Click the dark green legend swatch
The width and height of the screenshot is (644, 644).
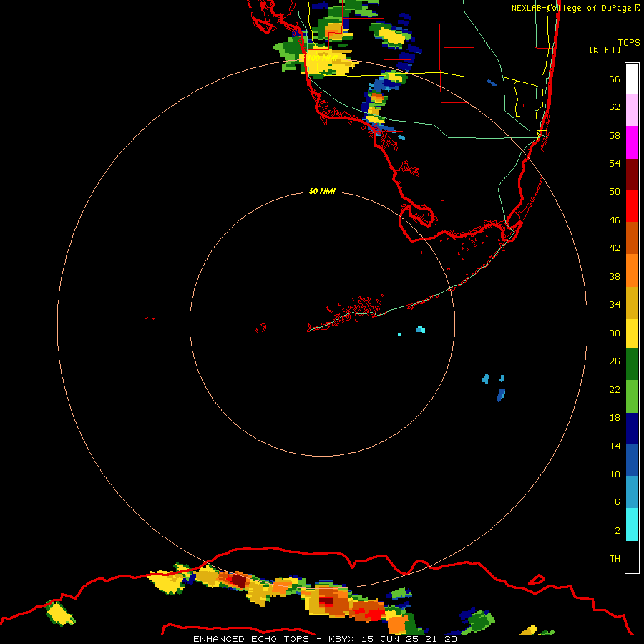pyautogui.click(x=632, y=364)
